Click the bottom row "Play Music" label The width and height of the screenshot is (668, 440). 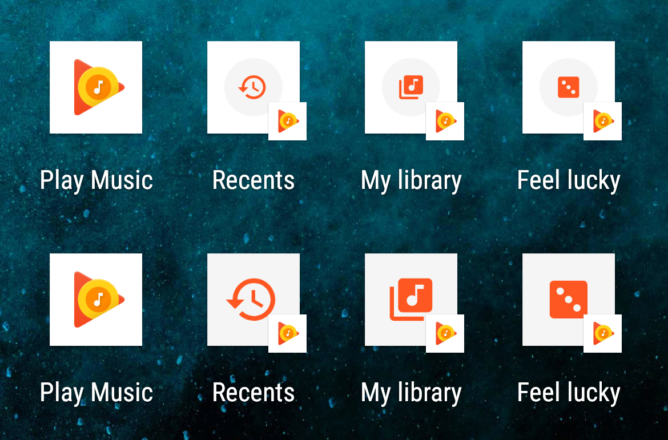[96, 393]
